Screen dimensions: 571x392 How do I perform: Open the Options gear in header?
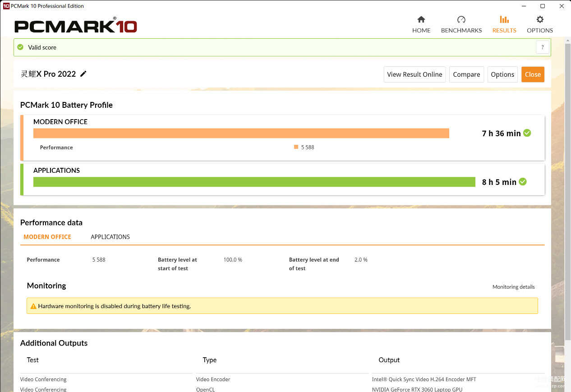[x=540, y=25]
